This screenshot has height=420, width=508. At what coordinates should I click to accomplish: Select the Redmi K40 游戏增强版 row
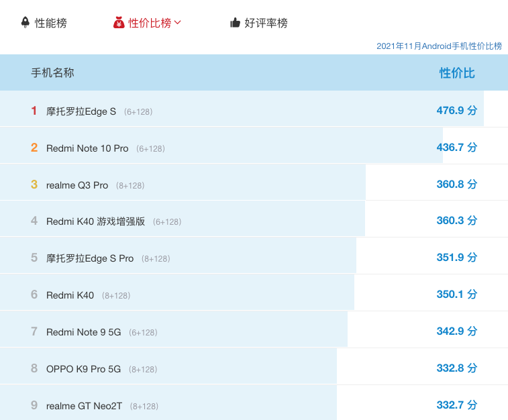click(254, 219)
